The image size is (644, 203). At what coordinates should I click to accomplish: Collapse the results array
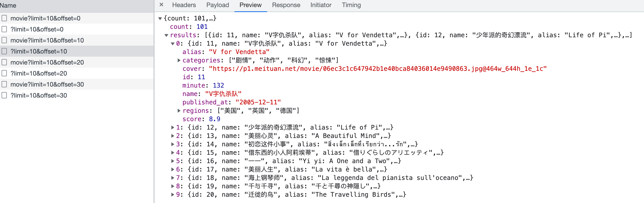166,35
